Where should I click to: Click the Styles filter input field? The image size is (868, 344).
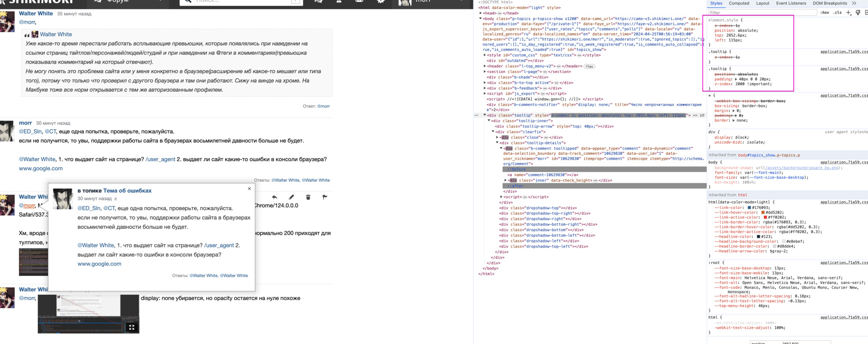[762, 13]
